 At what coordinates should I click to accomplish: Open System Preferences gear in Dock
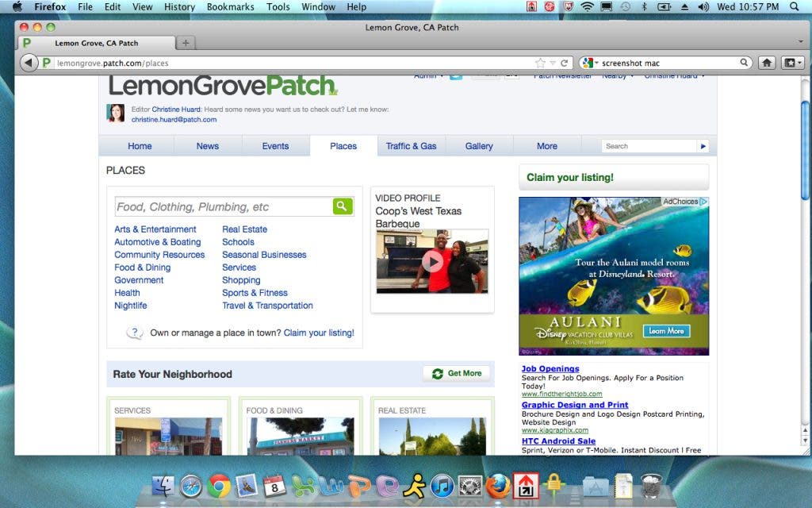470,487
